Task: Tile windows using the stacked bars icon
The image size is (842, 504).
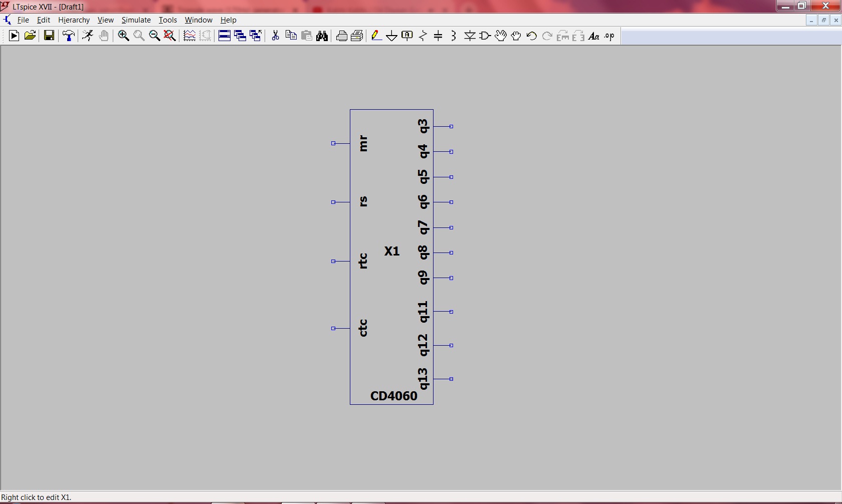Action: [224, 36]
